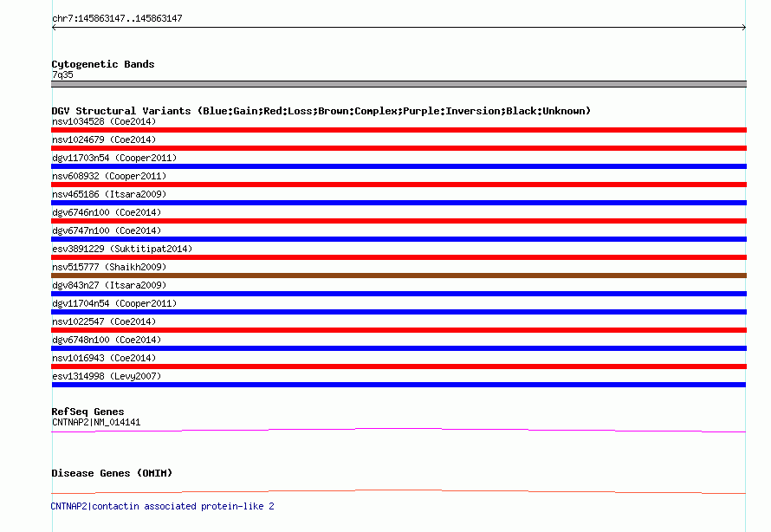771x532 pixels.
Task: Click the nsv1024679 (Coe2014) label
Action: pyautogui.click(x=104, y=139)
